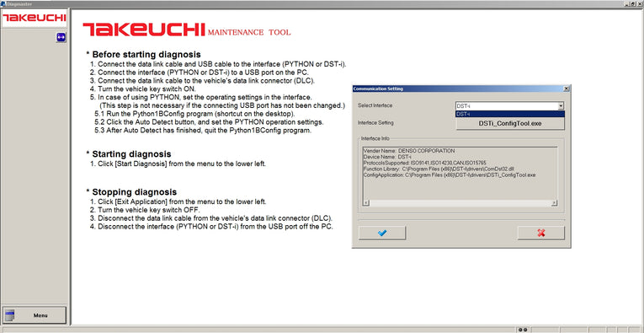644x333 pixels.
Task: Click the 'Turn the vehicle key switch ON' step
Action: [143, 89]
